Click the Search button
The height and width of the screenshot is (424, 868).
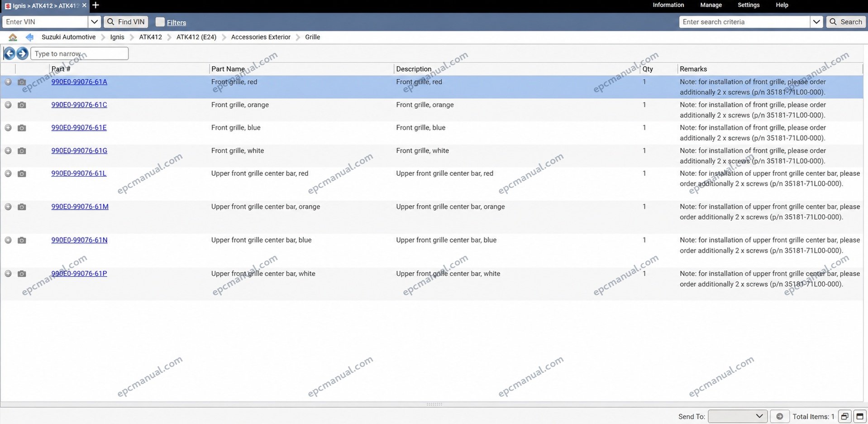pos(846,22)
